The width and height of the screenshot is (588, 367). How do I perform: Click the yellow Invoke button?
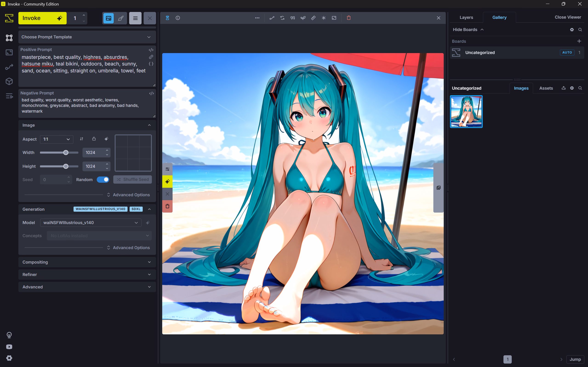43,18
